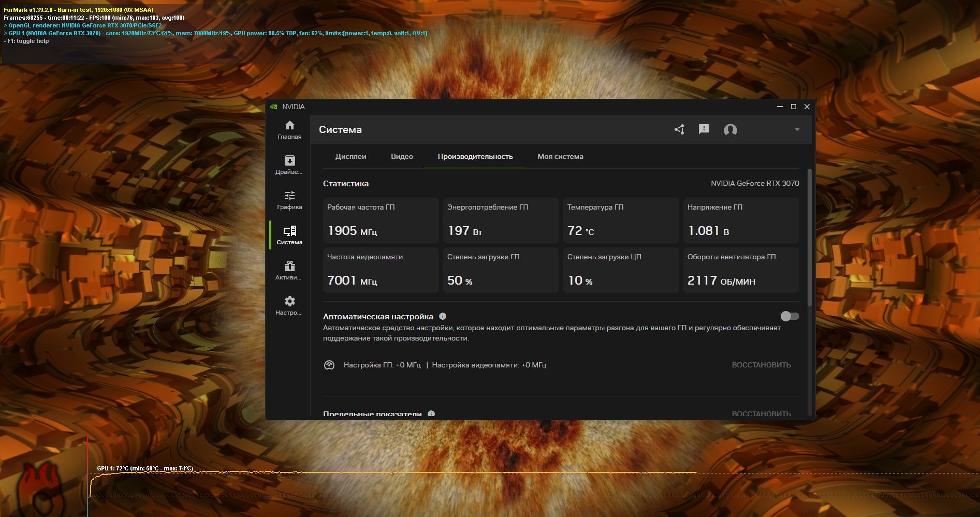The width and height of the screenshot is (980, 517).
Task: Click FurMark GPU 1: 72°C graph label
Action: 145,468
